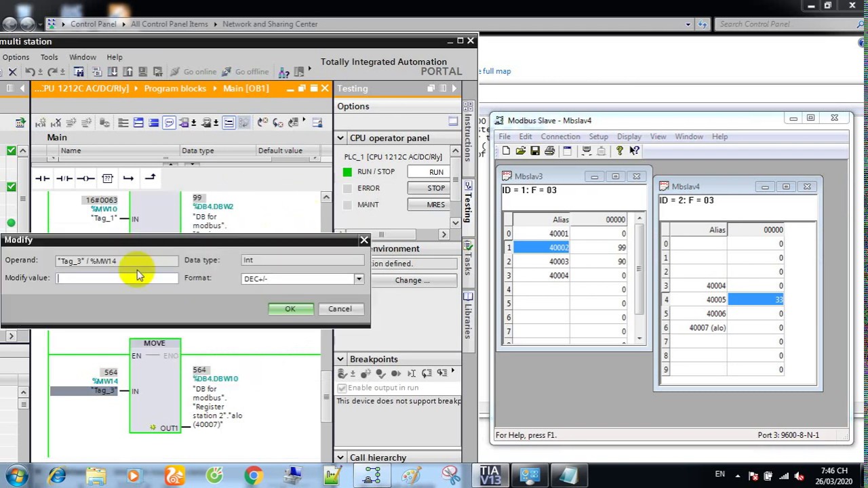Open the Control Panel address bar dropdown
The height and width of the screenshot is (488, 868).
pos(688,24)
